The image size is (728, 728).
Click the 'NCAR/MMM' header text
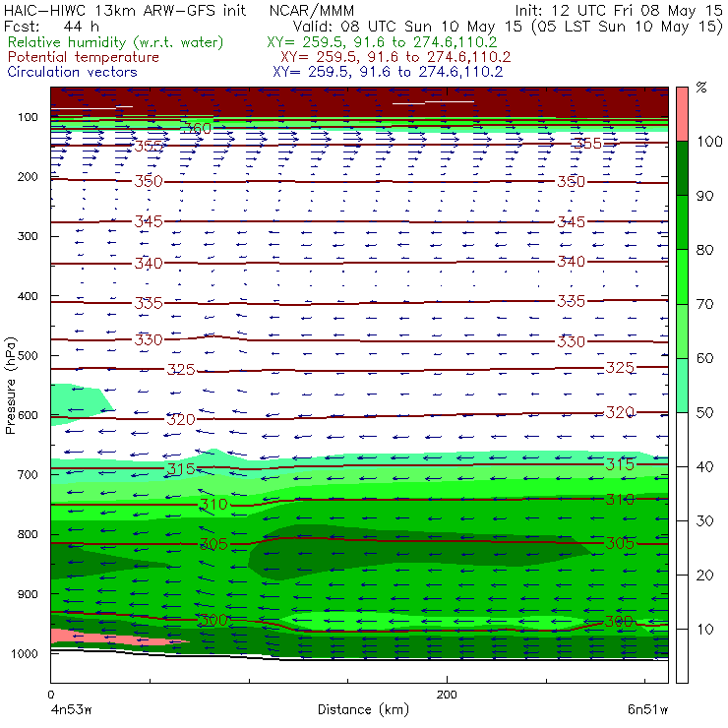click(x=312, y=10)
